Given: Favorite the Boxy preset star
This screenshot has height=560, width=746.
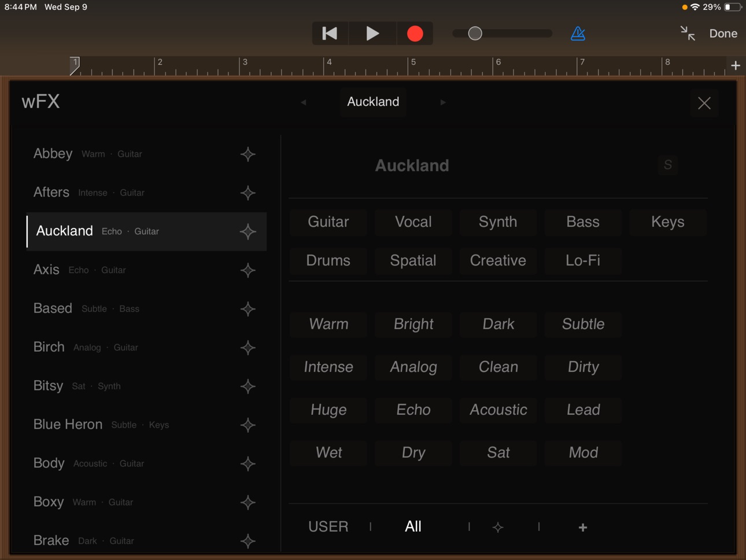Looking at the screenshot, I should (248, 502).
